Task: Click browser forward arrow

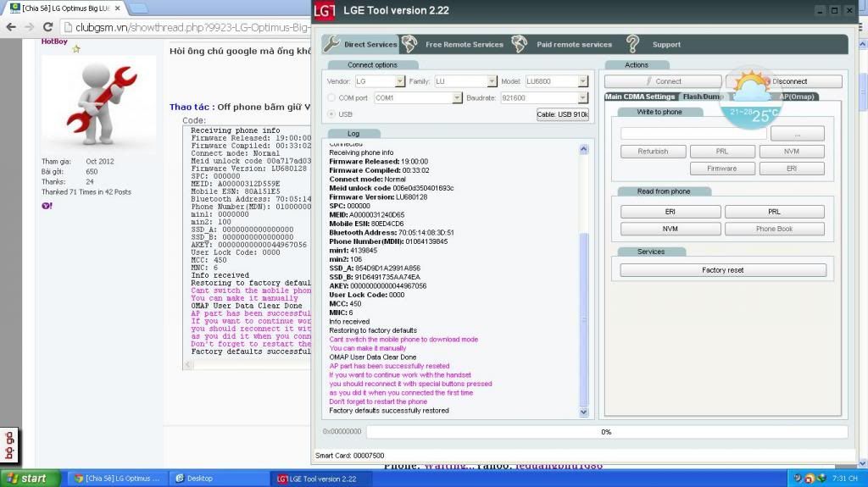Action: click(30, 27)
